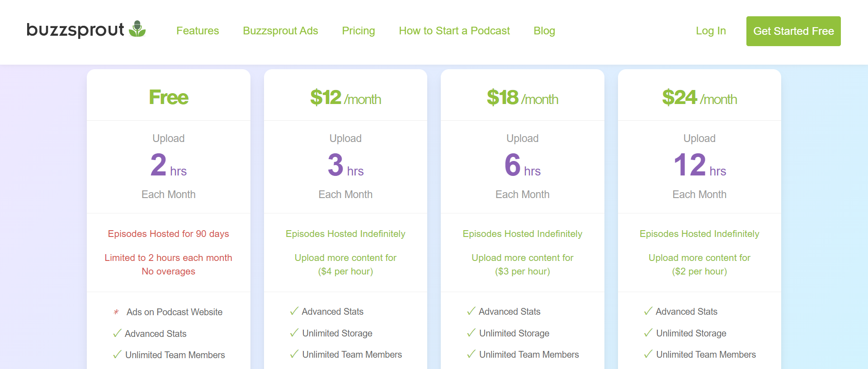Click the Log In link
This screenshot has height=369, width=868.
tap(711, 31)
